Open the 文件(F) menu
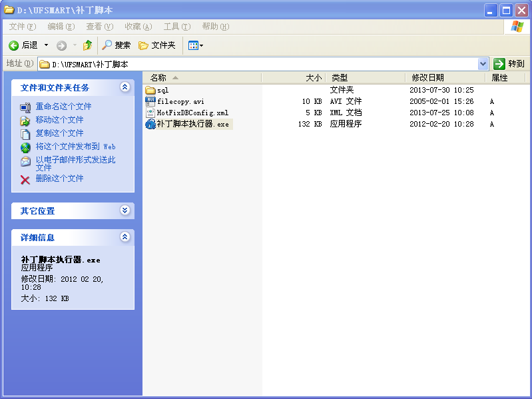Screen dimensions: 532x399 pos(23,27)
